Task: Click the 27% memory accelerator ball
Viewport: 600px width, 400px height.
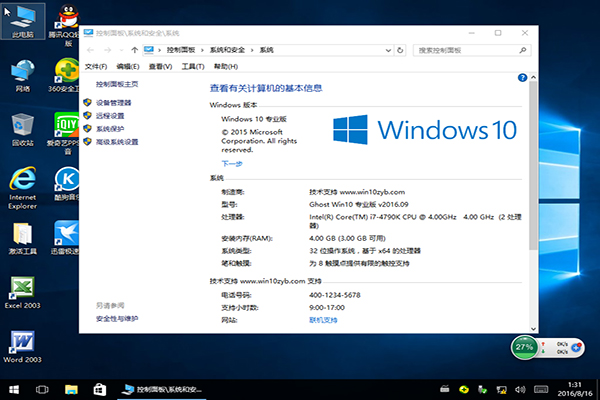Action: 523,347
